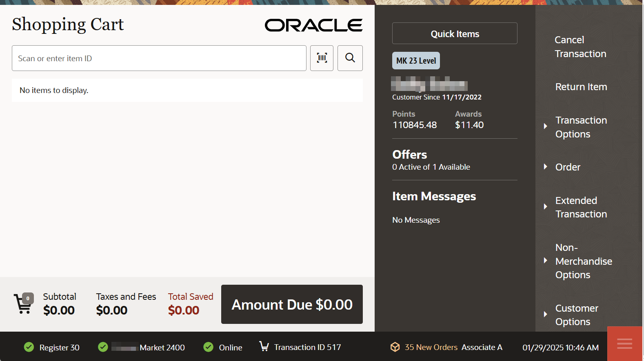Click the Shopping Cart title
Image resolution: width=644 pixels, height=361 pixels.
tap(68, 24)
